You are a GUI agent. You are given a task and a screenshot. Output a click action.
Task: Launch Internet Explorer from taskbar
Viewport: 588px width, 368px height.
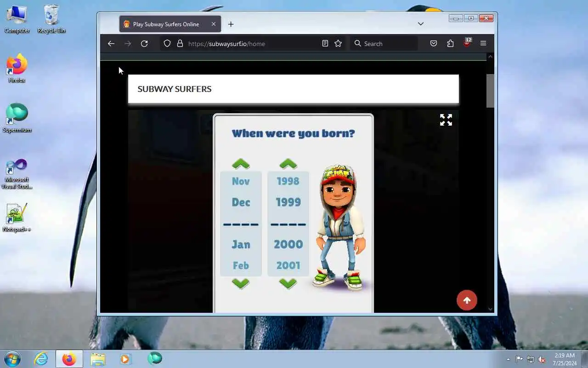(x=41, y=359)
